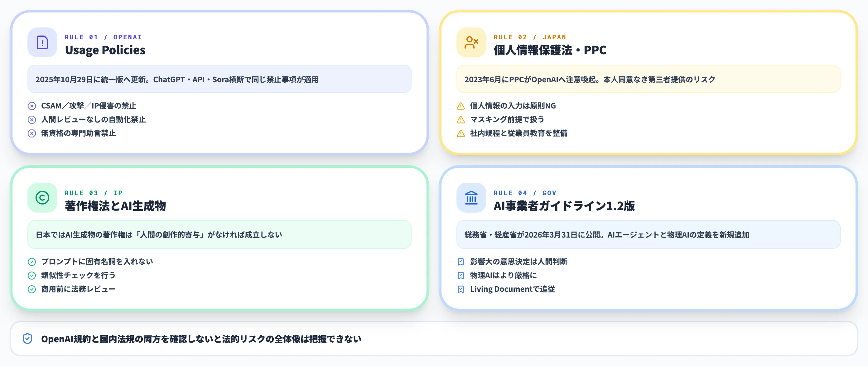
Task: Click the label RULE 03 / IP
Action: pyautogui.click(x=94, y=193)
